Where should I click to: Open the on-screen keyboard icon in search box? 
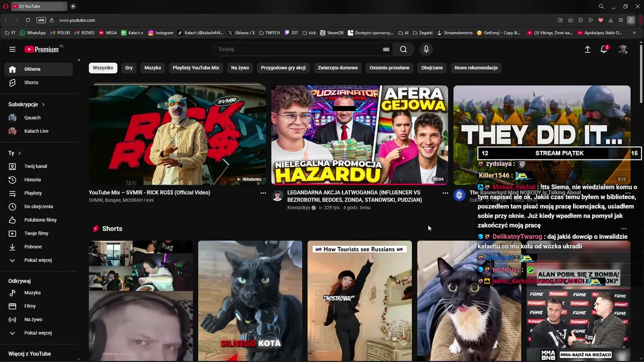click(386, 49)
